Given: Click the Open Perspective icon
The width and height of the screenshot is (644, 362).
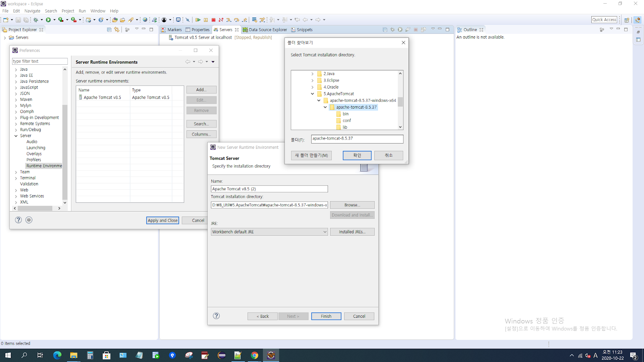Looking at the screenshot, I should (627, 20).
